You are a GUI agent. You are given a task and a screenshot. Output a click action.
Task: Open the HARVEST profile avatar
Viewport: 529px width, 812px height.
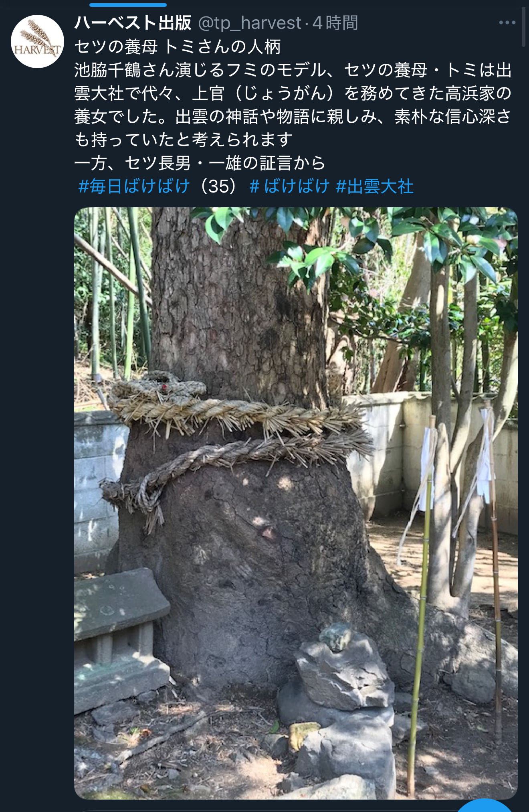point(37,41)
